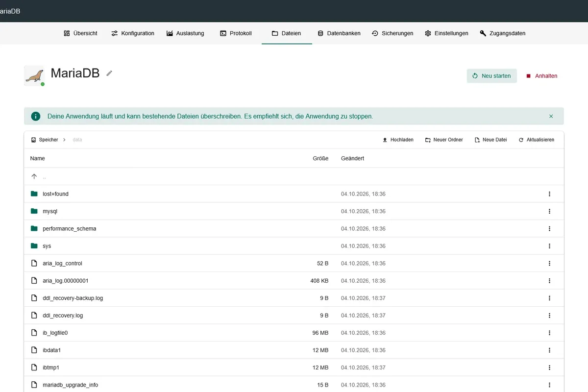This screenshot has width=588, height=392.
Task: Open the options menu for aria_log.00000001
Action: coord(549,281)
